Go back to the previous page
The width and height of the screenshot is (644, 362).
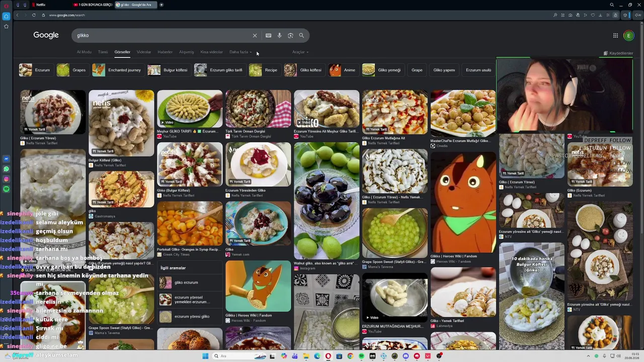click(17, 15)
